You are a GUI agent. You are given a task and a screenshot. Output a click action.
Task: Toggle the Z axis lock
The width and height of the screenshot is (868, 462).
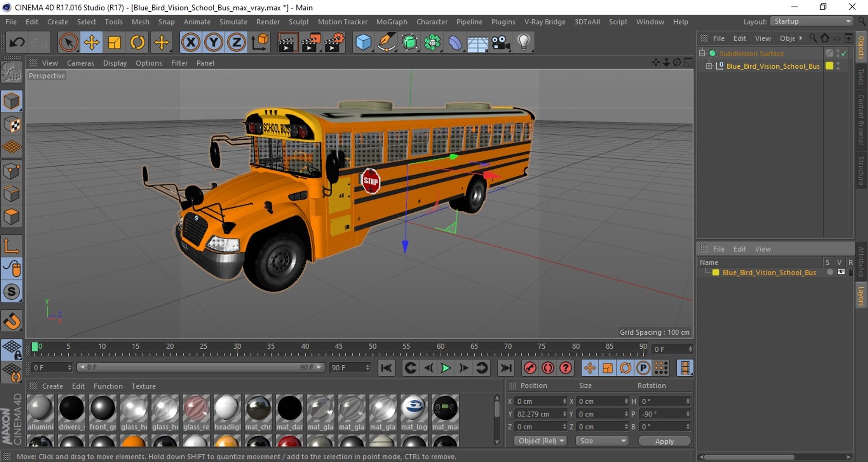[236, 42]
